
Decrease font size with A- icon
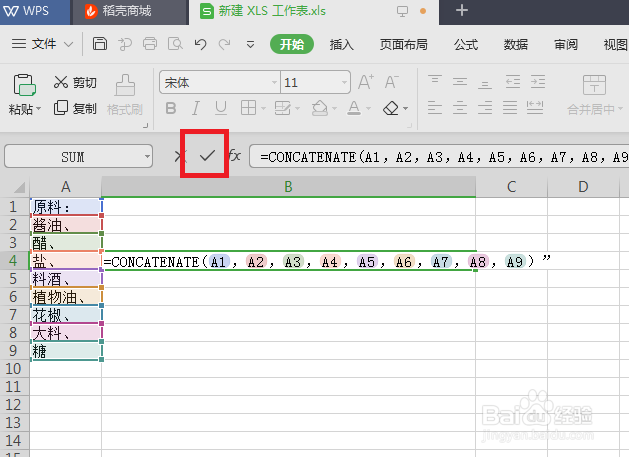tap(392, 82)
